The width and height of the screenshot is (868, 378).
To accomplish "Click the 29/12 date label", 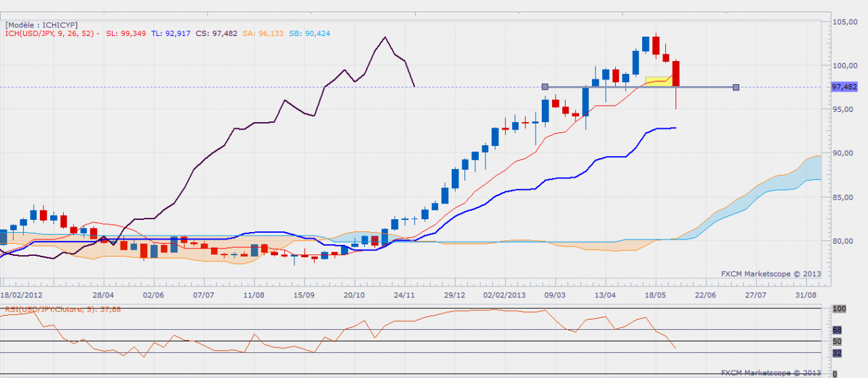I will pyautogui.click(x=454, y=295).
